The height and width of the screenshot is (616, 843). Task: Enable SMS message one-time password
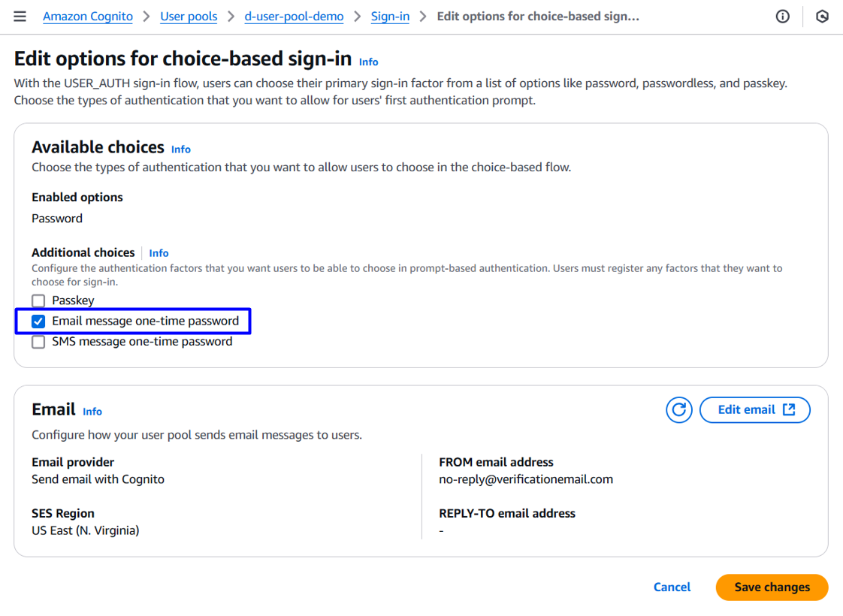point(38,343)
